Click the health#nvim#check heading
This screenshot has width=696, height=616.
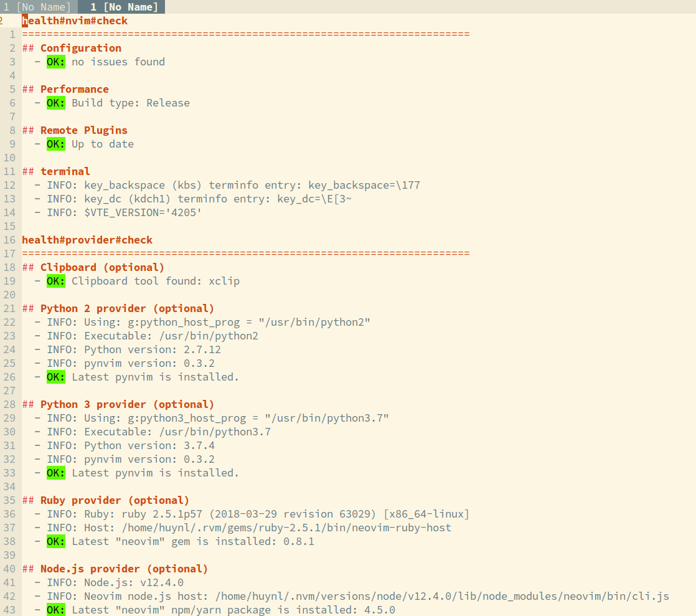pos(75,21)
